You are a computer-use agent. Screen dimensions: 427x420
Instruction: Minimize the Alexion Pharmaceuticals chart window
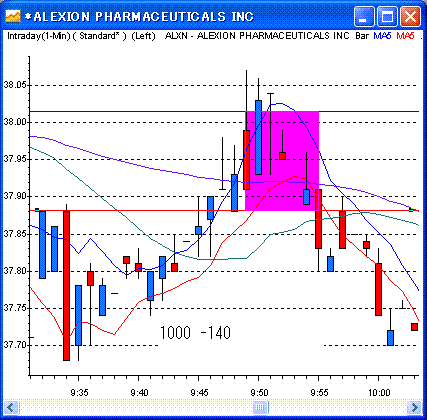(x=364, y=16)
